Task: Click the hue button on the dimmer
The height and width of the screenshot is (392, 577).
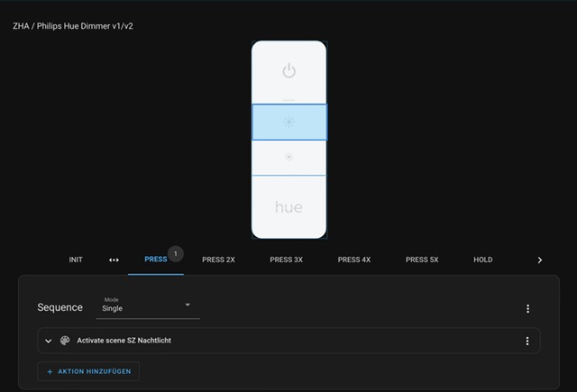Action: 288,207
